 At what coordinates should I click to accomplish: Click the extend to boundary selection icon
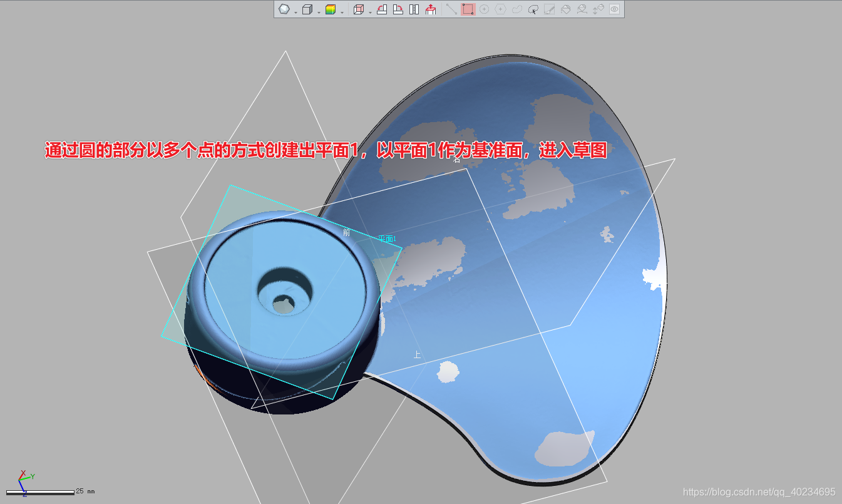[582, 9]
